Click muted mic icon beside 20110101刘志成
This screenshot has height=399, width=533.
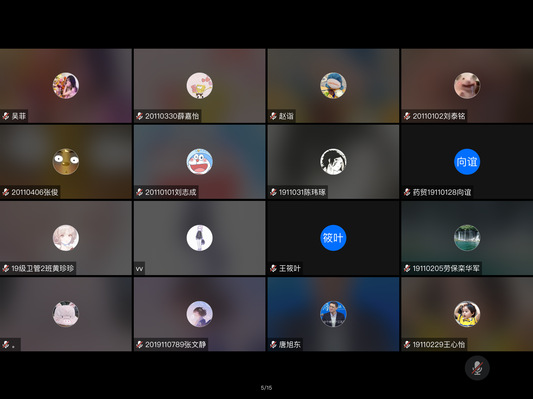tap(139, 192)
